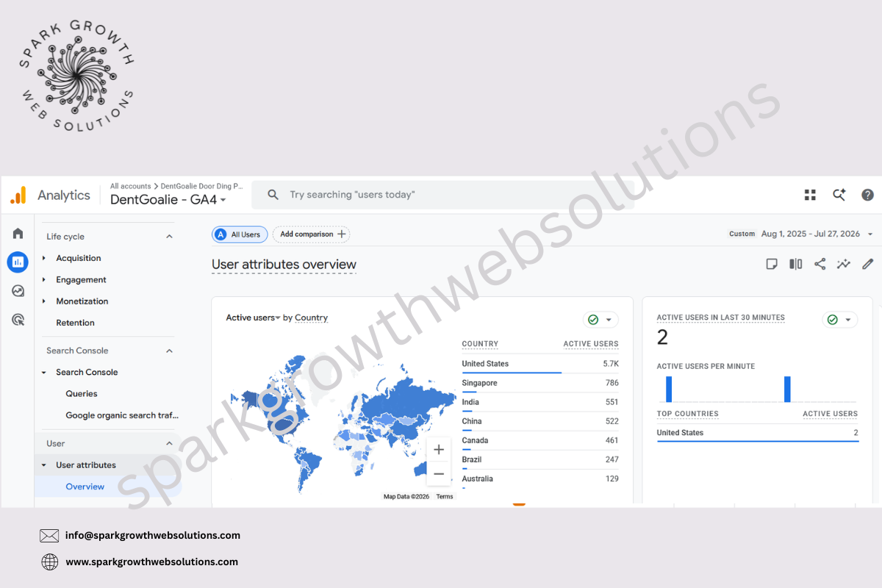
Task: Open the Active users metric dropdown
Action: tap(254, 318)
